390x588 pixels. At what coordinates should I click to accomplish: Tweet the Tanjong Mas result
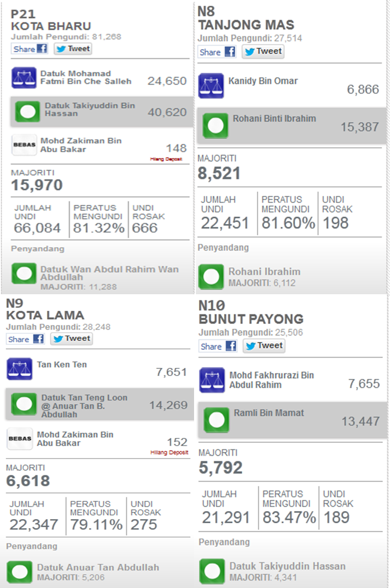click(x=263, y=51)
